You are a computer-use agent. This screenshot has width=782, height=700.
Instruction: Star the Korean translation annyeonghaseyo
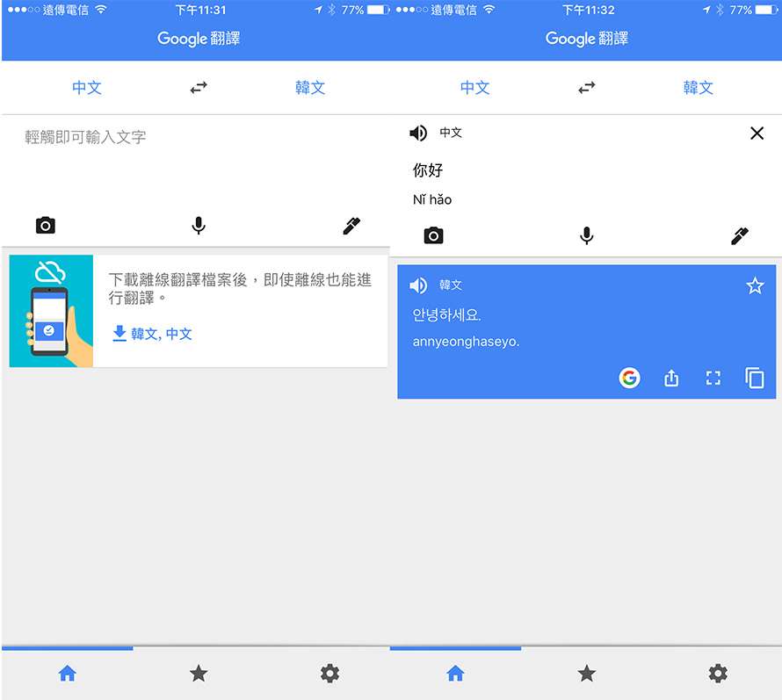(755, 285)
